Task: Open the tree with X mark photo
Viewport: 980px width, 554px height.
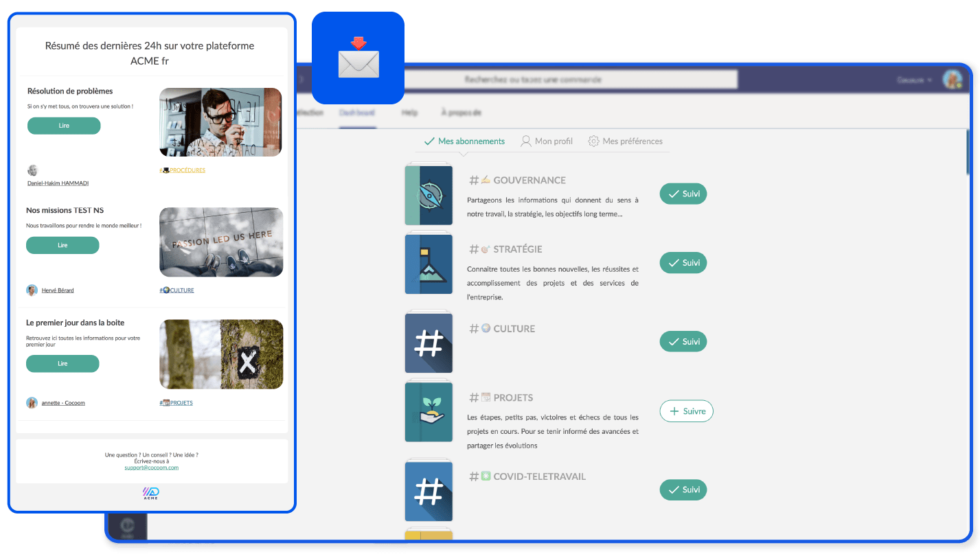Action: pos(221,354)
